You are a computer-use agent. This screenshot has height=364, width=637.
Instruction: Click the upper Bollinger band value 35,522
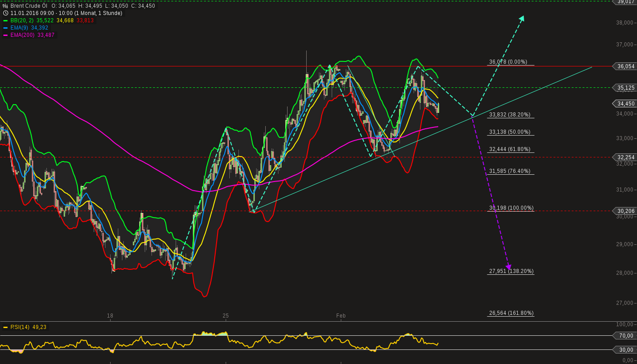click(45, 20)
